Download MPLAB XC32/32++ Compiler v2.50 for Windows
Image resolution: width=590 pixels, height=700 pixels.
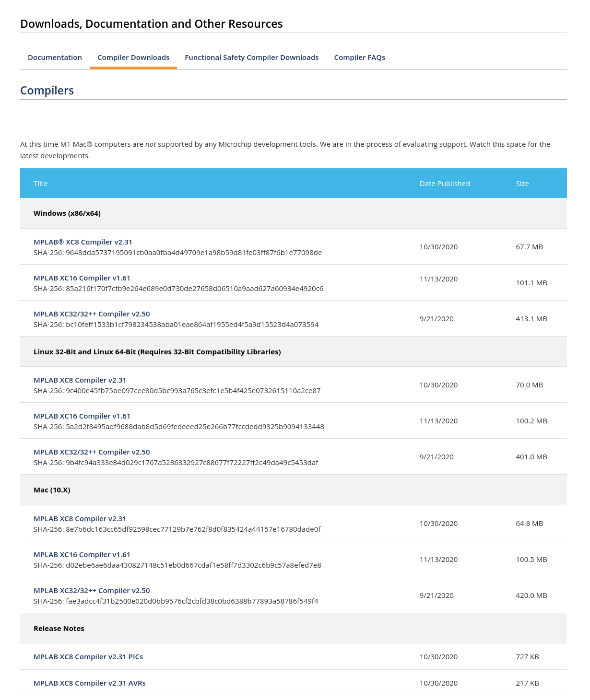point(91,314)
